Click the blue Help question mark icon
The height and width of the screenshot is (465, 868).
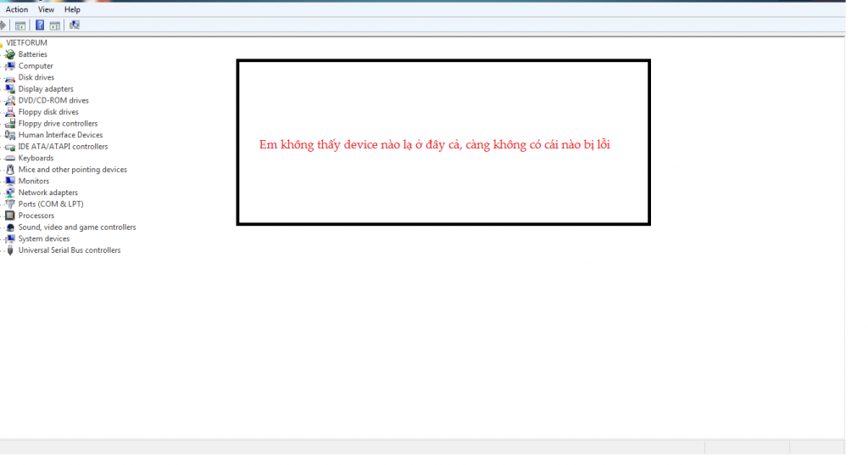click(x=40, y=25)
